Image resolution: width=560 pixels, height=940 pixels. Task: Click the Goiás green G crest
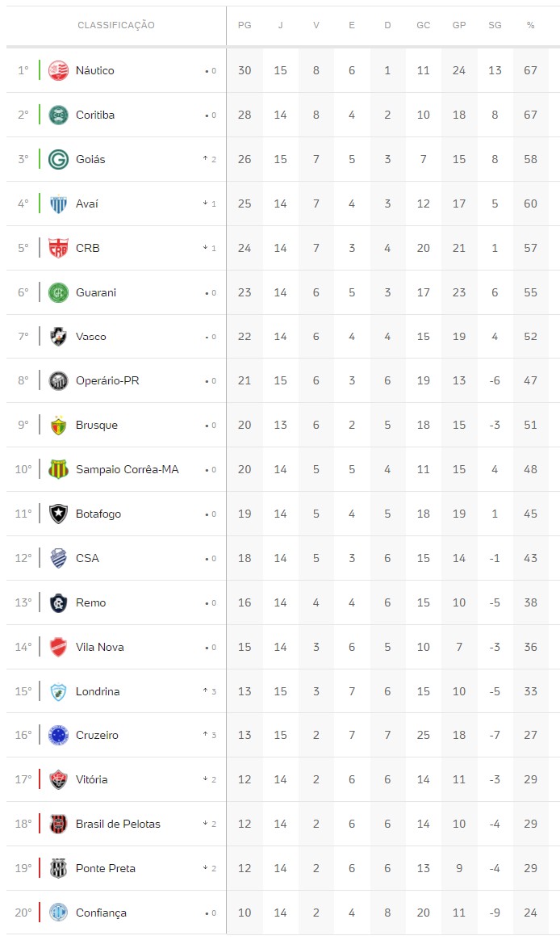58,159
